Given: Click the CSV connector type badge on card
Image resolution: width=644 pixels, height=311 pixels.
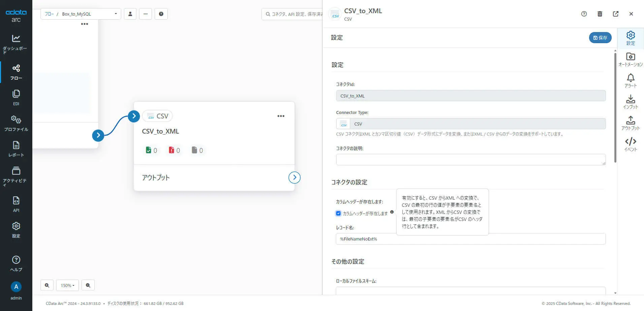Looking at the screenshot, I should click(157, 116).
